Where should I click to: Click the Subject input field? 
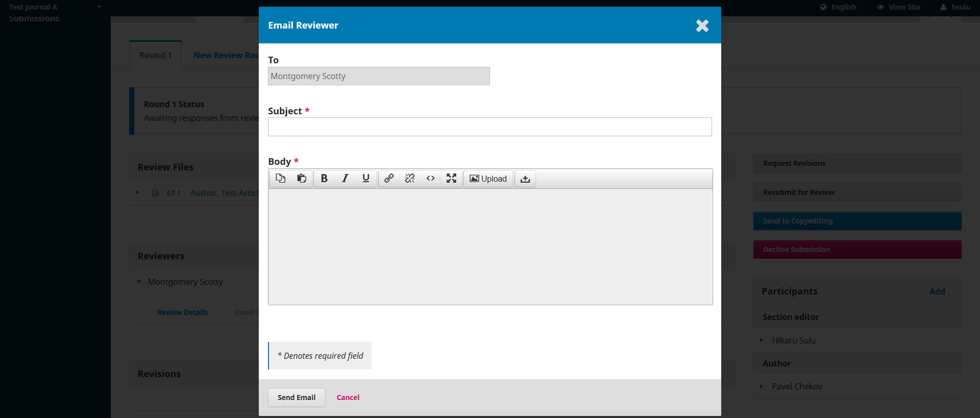tap(489, 127)
